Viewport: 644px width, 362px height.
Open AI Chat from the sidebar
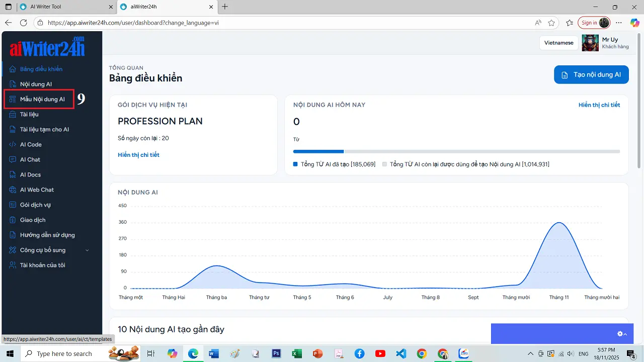30,159
